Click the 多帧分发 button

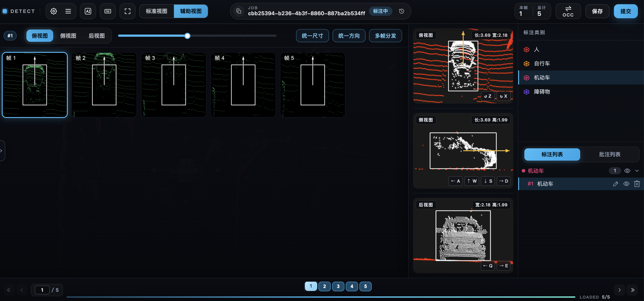(385, 36)
